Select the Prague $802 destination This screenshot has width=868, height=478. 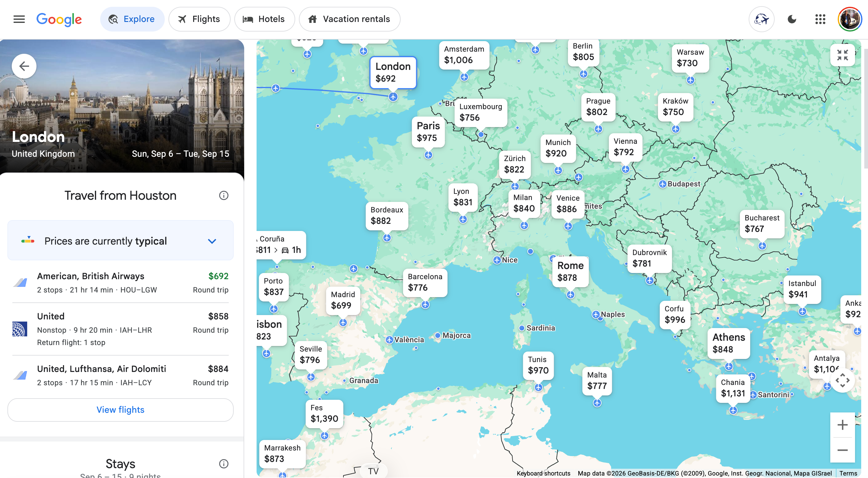pyautogui.click(x=598, y=107)
